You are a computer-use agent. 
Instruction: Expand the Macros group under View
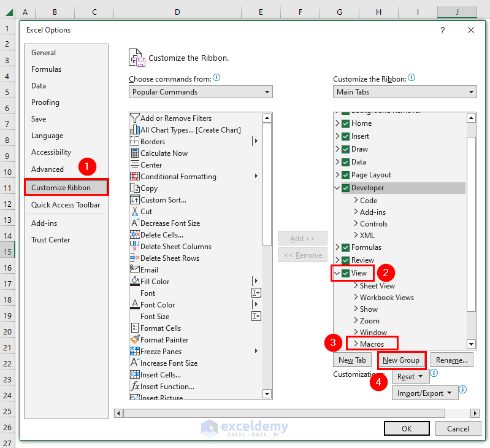[x=356, y=344]
